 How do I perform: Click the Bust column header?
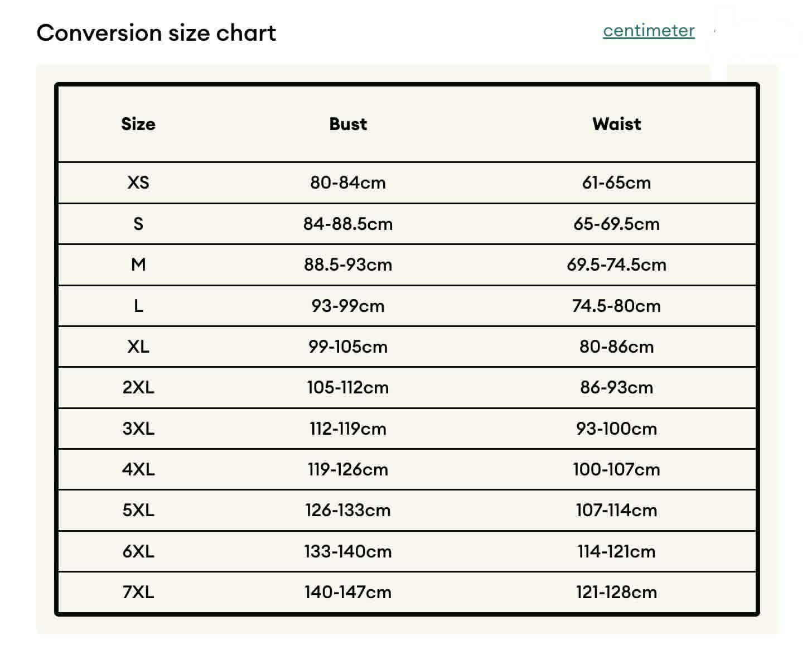pos(348,124)
